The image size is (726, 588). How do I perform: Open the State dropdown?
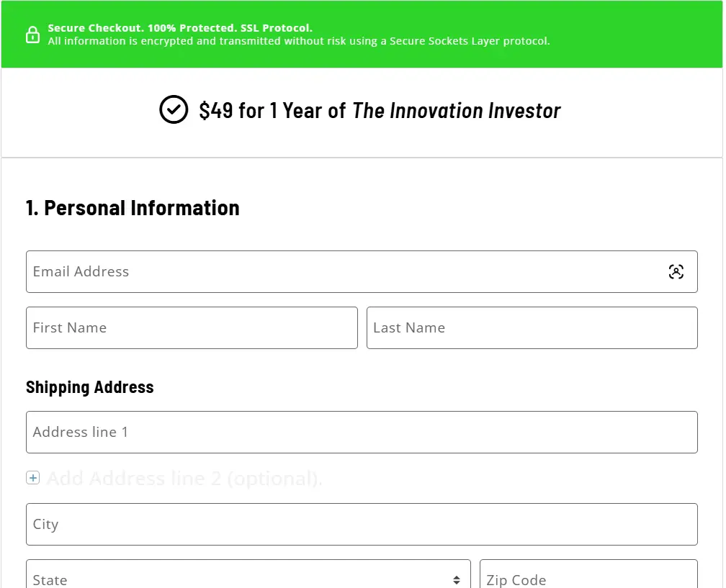[x=248, y=578]
